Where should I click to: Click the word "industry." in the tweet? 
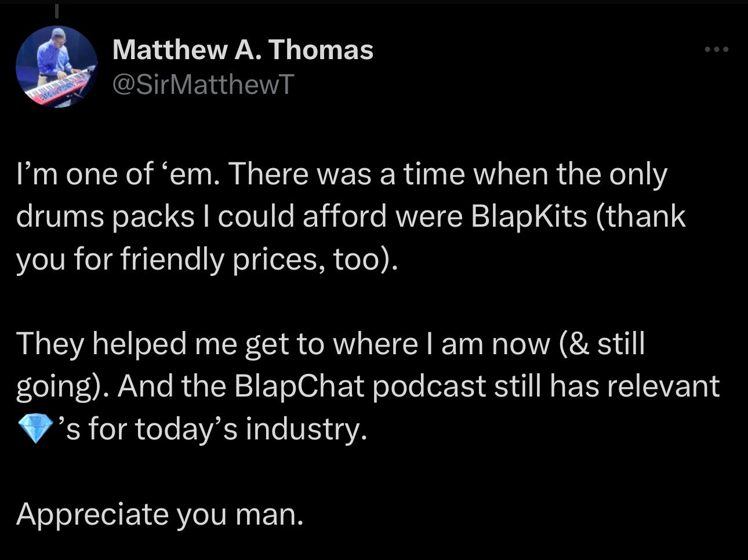tap(307, 429)
